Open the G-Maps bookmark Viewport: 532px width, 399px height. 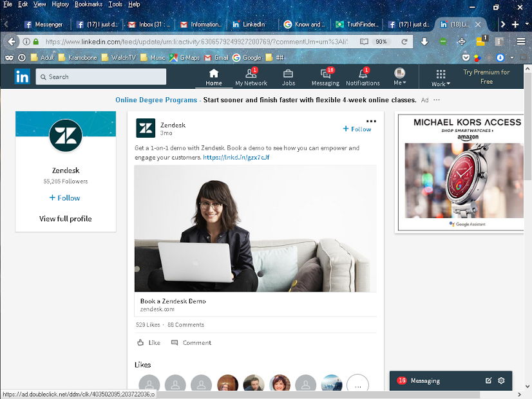click(x=185, y=58)
